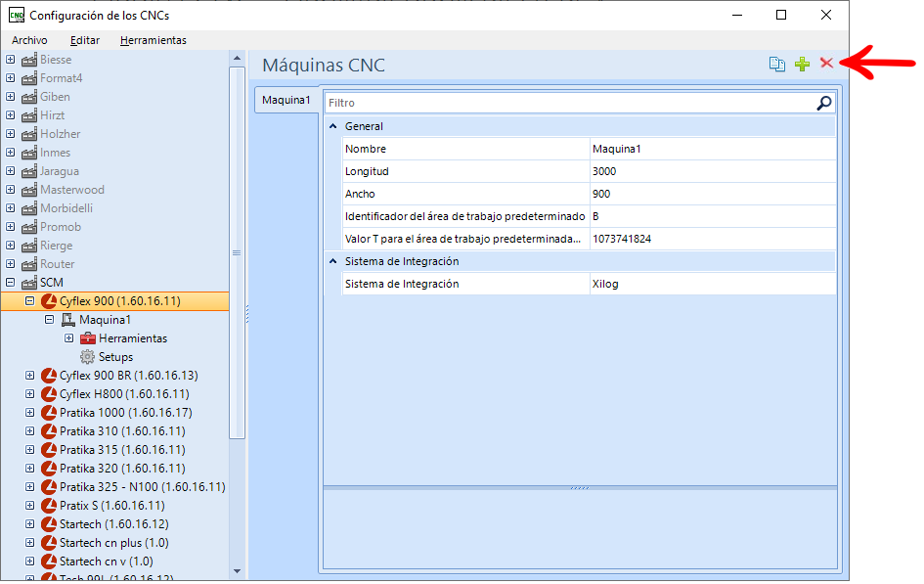Select the Biesse factory icon
The height and width of the screenshot is (584, 924).
pyautogui.click(x=29, y=60)
